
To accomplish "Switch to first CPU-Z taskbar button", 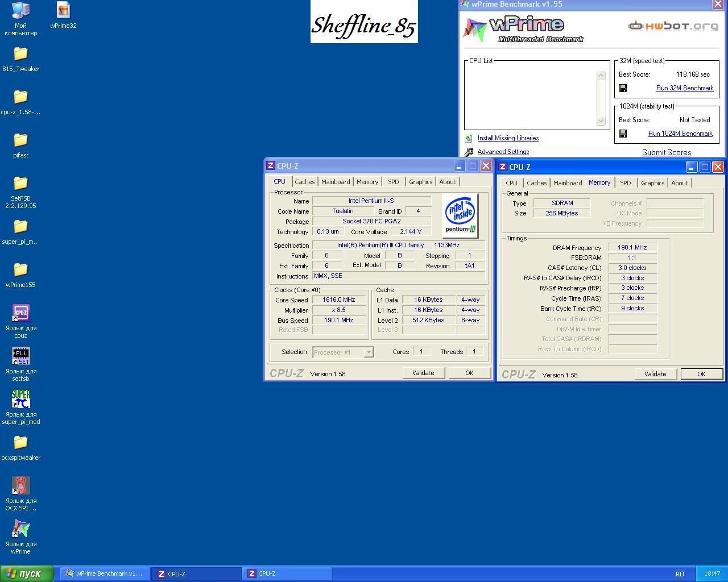I will point(196,573).
